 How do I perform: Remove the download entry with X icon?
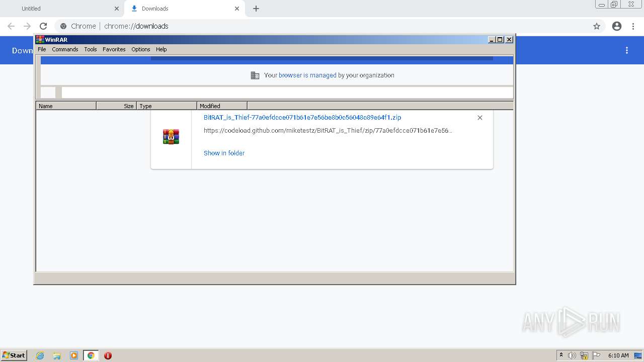click(479, 117)
